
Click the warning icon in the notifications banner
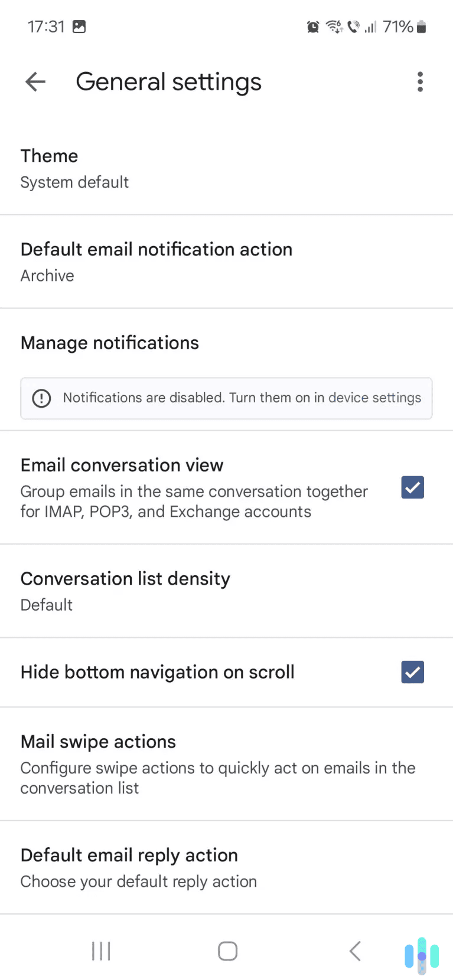(41, 398)
